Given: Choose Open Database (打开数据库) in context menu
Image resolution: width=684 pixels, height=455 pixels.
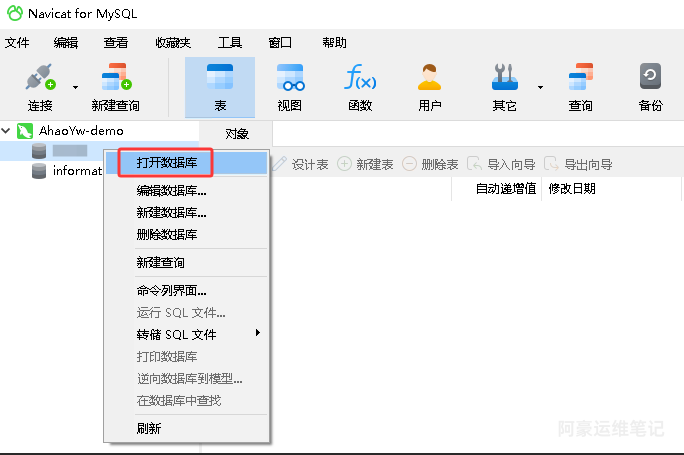Looking at the screenshot, I should coord(186,163).
